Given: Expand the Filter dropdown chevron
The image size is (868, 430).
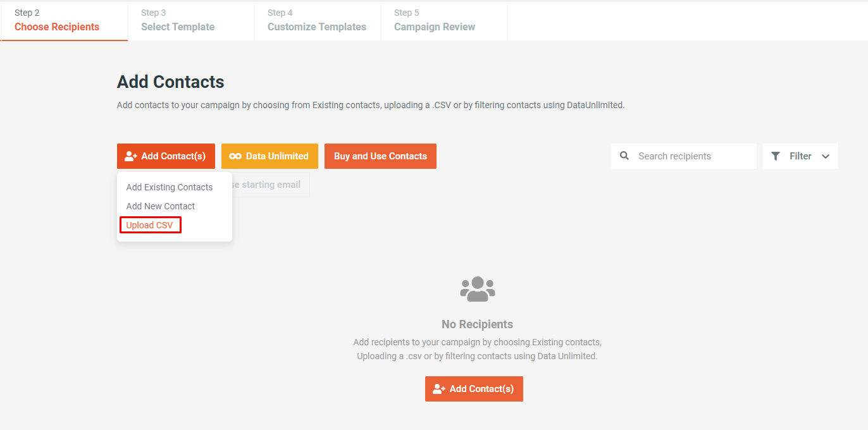Looking at the screenshot, I should coord(825,156).
